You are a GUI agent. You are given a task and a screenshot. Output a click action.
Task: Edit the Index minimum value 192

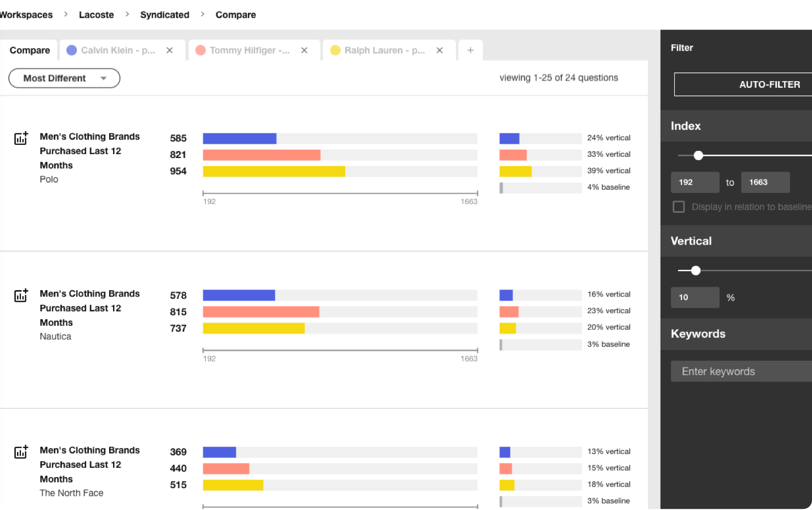(x=695, y=183)
